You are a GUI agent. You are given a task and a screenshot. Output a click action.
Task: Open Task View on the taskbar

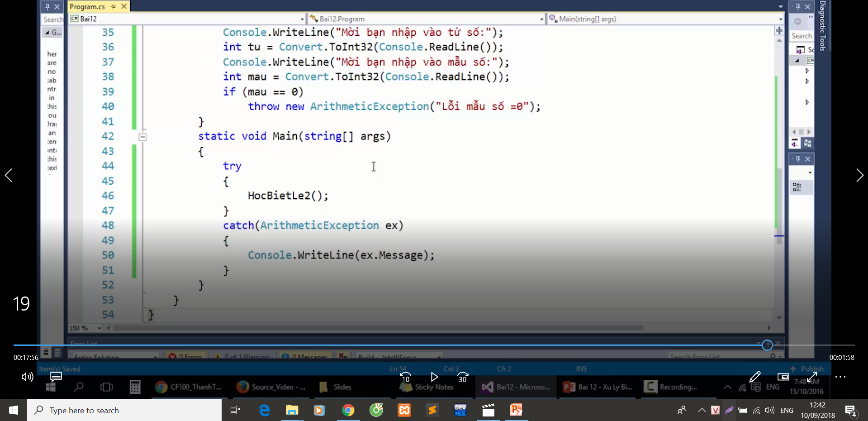coord(235,410)
